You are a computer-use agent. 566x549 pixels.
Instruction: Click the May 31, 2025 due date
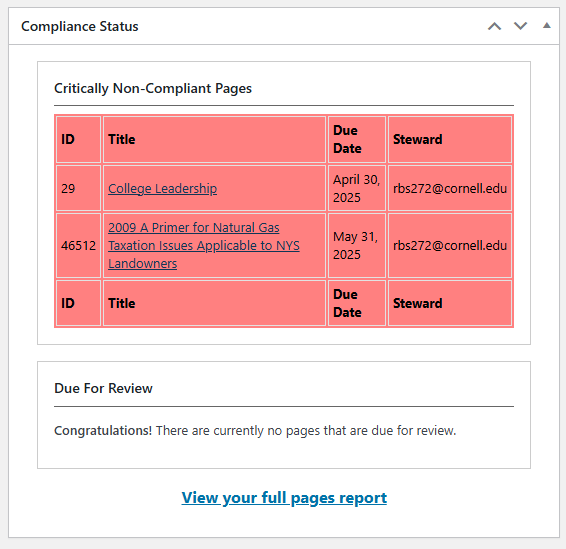tap(357, 245)
